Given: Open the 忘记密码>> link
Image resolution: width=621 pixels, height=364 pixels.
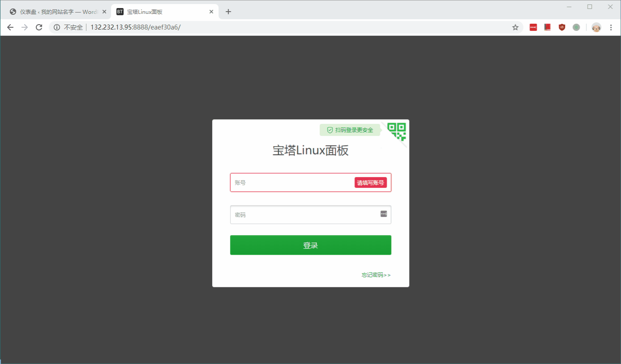Looking at the screenshot, I should [376, 275].
